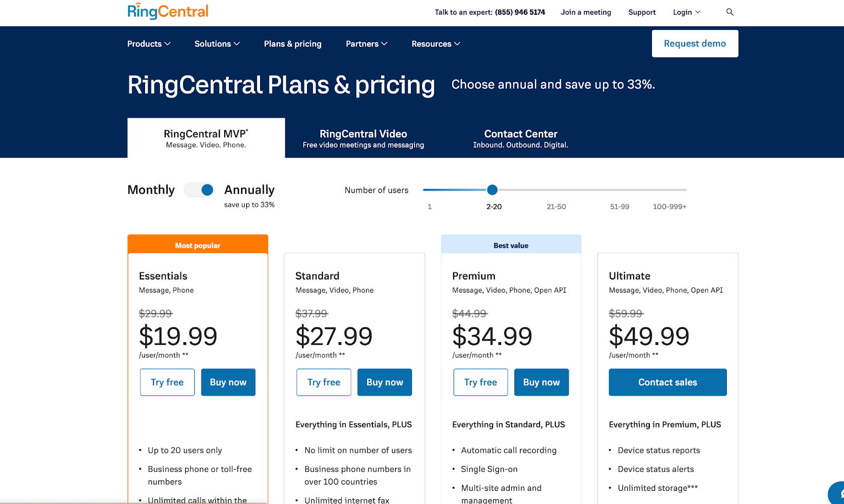The image size is (844, 504).
Task: Open the Support link
Action: [x=642, y=12]
